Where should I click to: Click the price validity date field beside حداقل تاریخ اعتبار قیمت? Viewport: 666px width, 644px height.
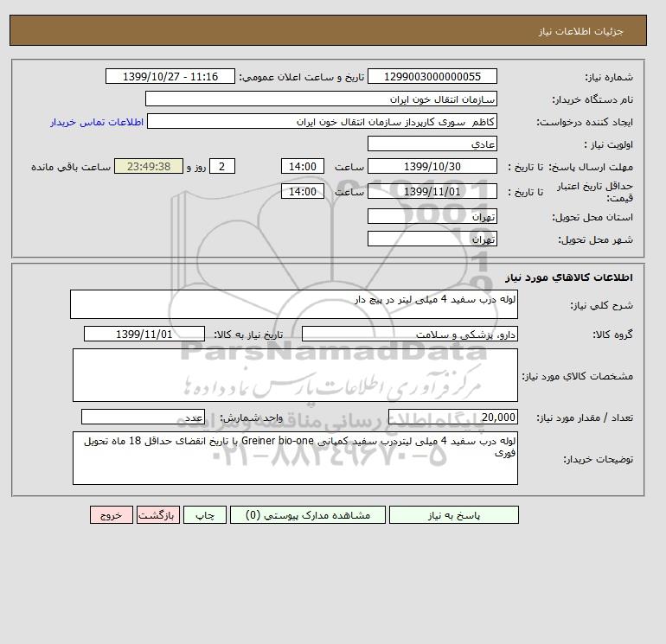pyautogui.click(x=432, y=191)
